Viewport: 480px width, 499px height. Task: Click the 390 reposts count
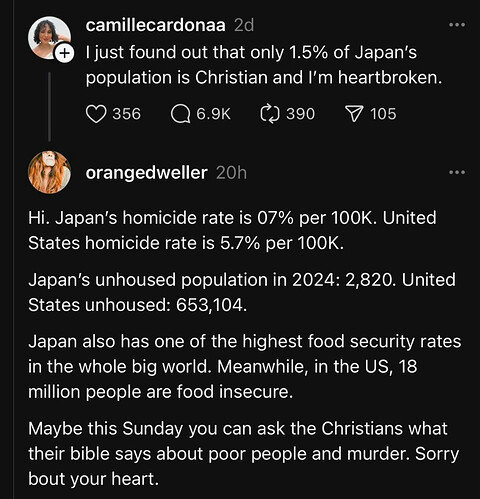(300, 114)
